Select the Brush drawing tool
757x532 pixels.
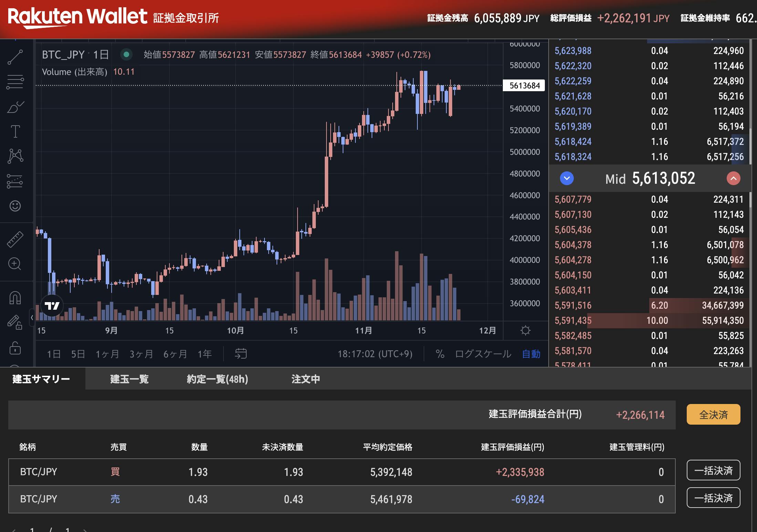click(15, 107)
